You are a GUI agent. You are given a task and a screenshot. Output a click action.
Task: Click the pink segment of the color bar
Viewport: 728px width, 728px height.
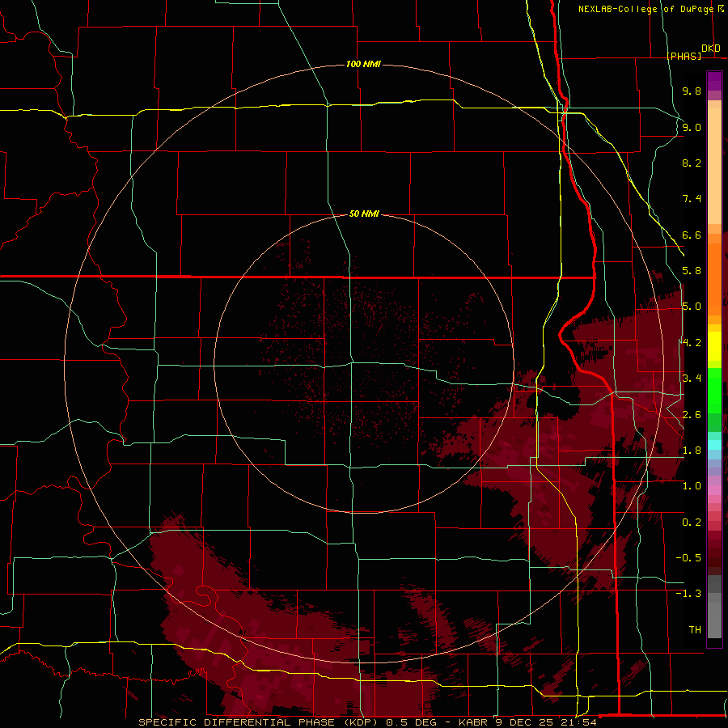tap(714, 489)
